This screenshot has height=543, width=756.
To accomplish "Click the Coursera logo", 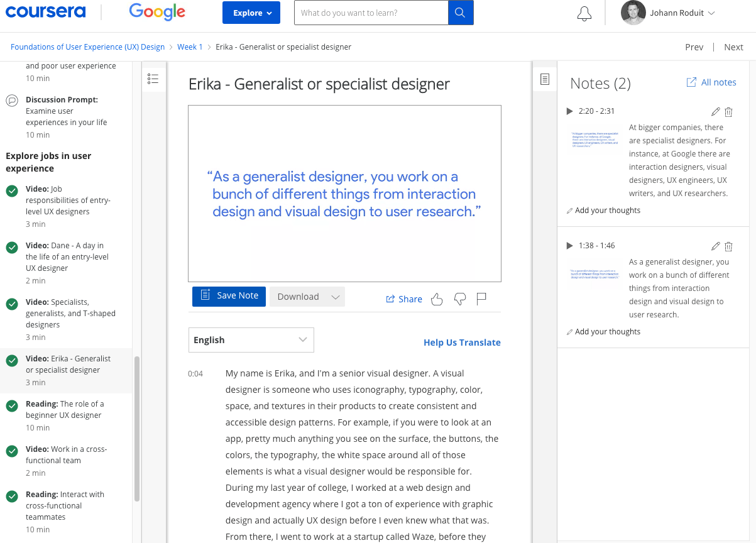I will point(45,12).
